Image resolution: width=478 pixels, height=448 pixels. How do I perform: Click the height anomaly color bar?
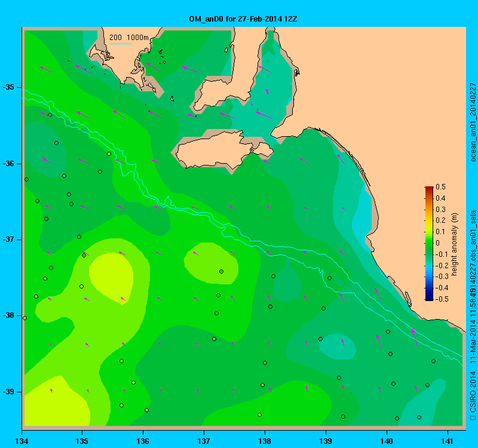point(429,244)
